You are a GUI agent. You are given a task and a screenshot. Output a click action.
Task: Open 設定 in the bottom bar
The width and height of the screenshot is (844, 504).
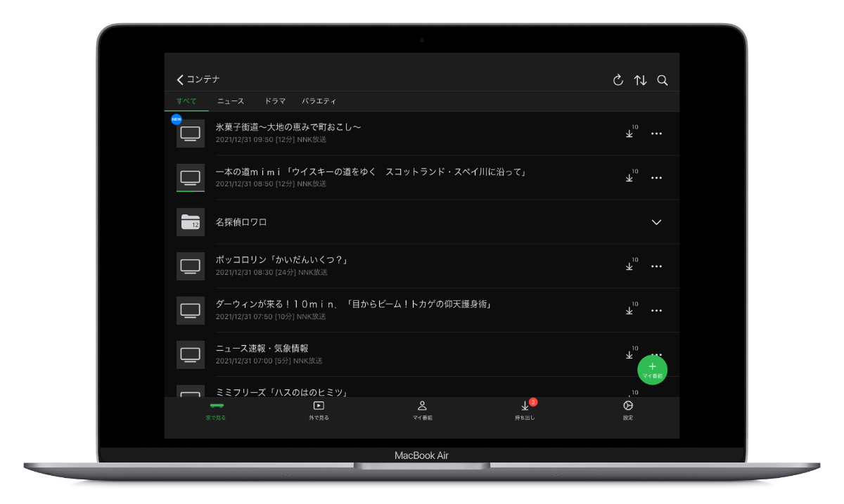pyautogui.click(x=628, y=411)
